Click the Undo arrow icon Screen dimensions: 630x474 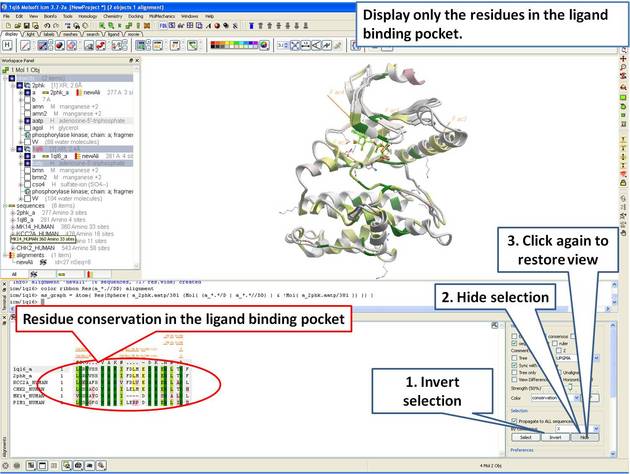point(47,25)
